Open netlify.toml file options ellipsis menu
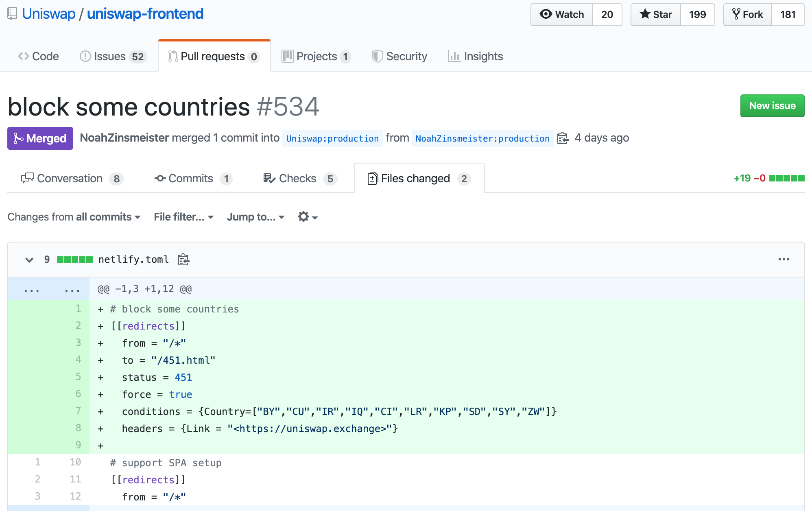 pyautogui.click(x=784, y=259)
